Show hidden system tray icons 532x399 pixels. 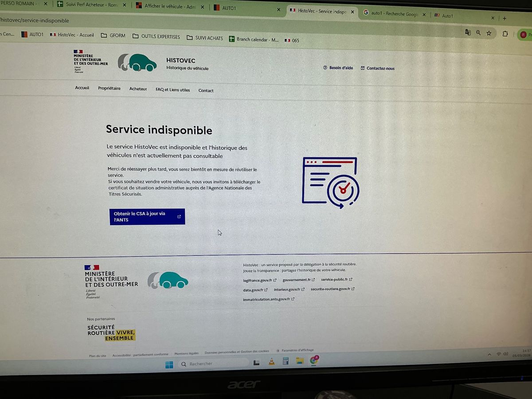[x=489, y=354]
